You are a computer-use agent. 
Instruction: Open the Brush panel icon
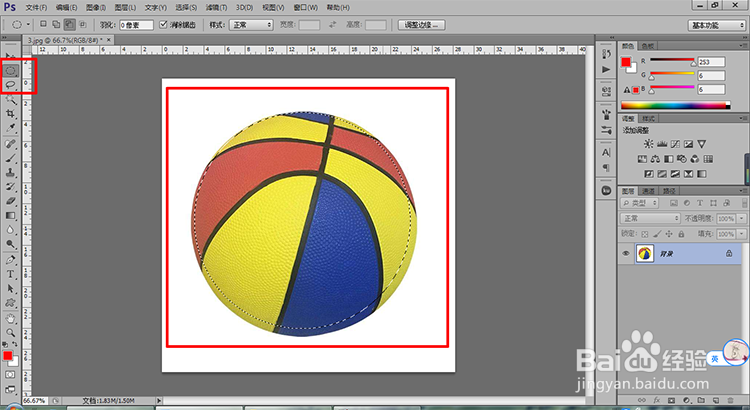607,114
